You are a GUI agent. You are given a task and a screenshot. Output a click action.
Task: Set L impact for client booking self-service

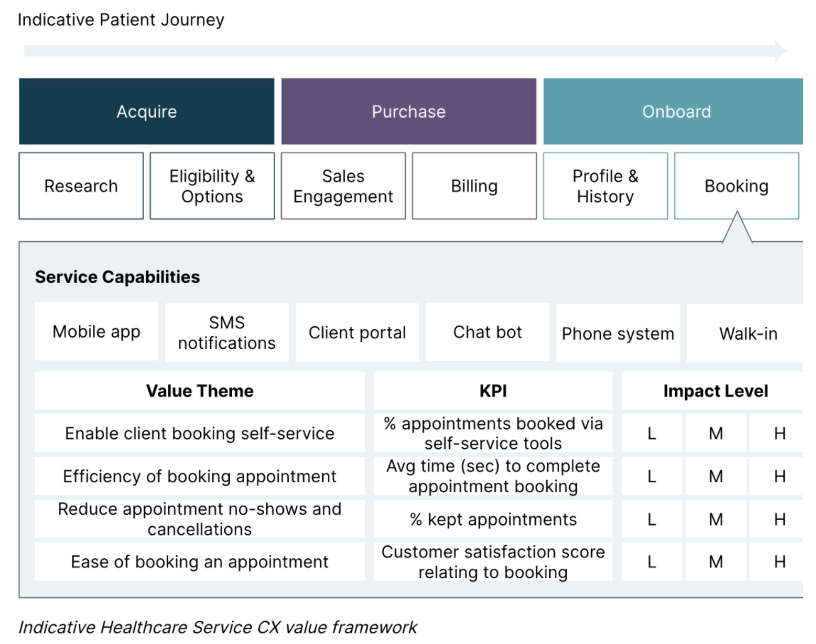(651, 433)
